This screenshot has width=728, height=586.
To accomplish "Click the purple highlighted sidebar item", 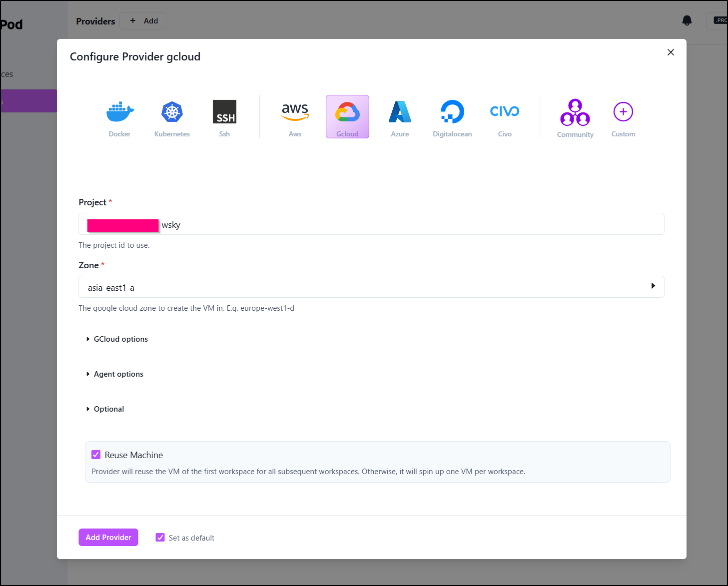I will [28, 101].
